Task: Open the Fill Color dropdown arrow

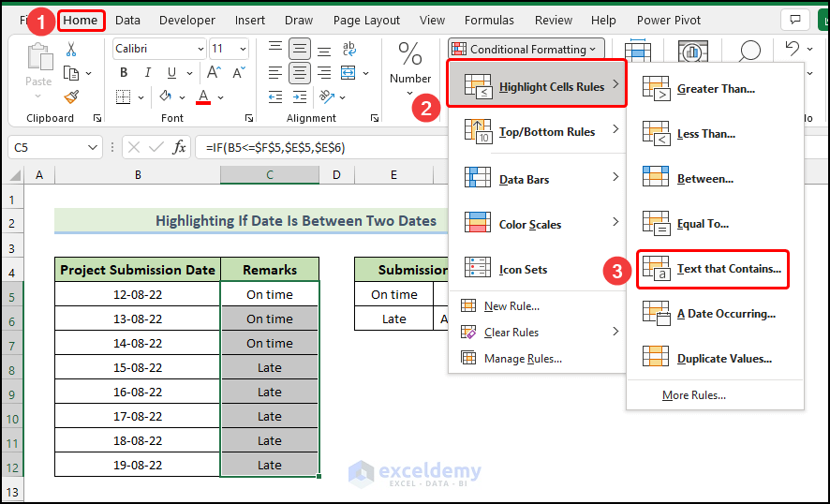Action: (x=182, y=97)
